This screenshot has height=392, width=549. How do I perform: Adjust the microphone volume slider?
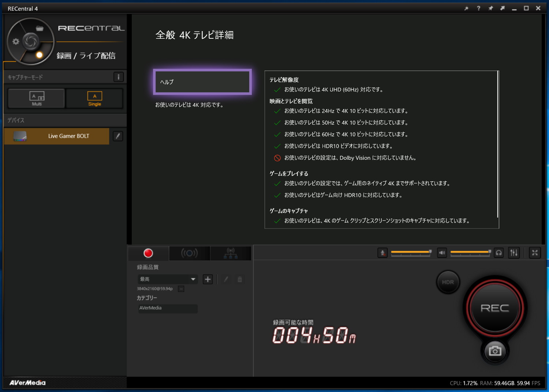(x=411, y=253)
